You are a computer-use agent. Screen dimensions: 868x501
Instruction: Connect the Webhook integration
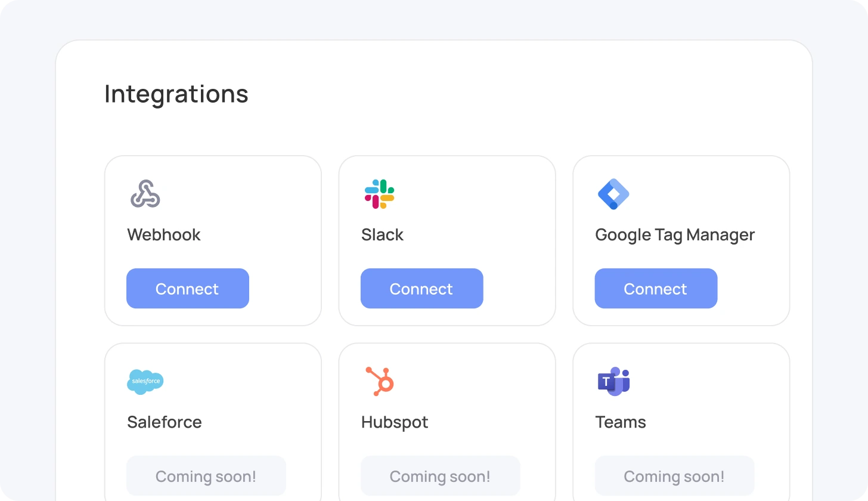pos(187,289)
